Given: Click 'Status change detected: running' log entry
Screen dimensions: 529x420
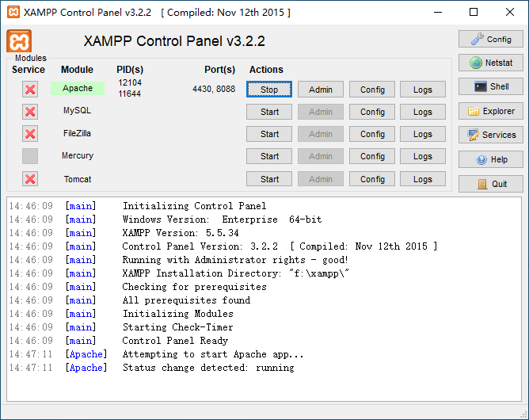Looking at the screenshot, I should 208,368.
